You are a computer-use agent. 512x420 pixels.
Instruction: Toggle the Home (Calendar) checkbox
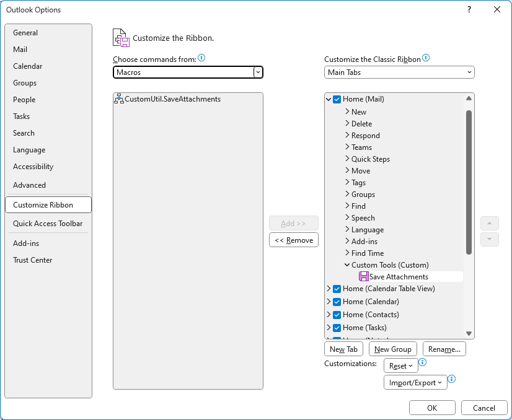point(337,302)
